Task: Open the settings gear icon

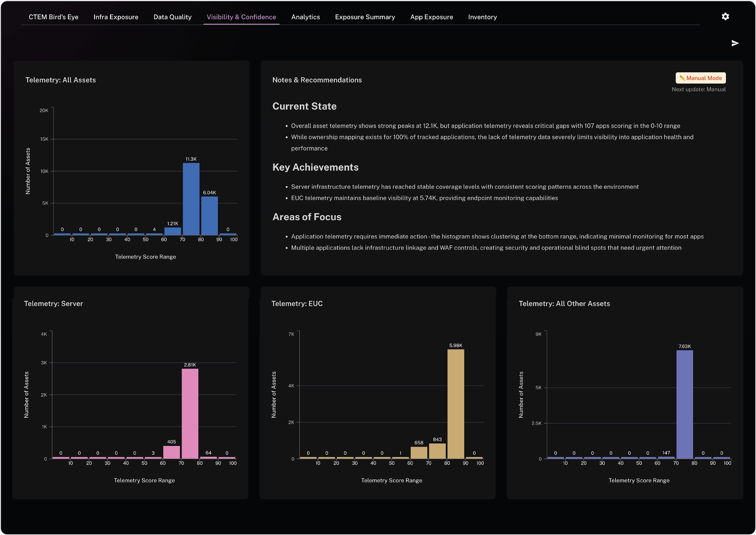Action: tap(725, 16)
